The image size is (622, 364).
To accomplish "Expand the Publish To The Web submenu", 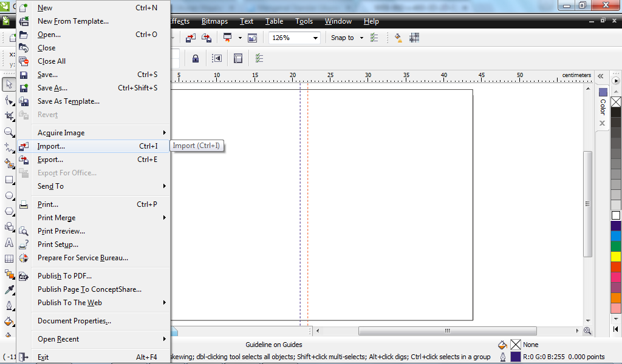I will coord(164,303).
